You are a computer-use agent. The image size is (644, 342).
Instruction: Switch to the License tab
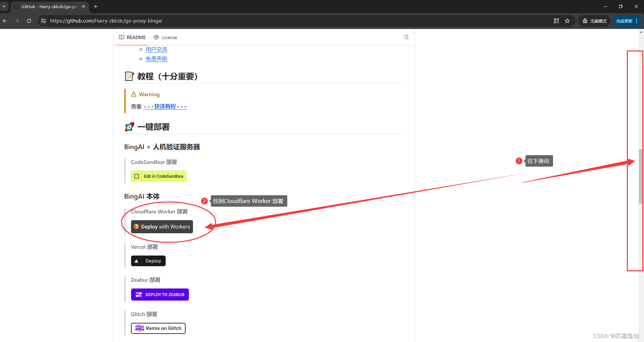pos(169,37)
